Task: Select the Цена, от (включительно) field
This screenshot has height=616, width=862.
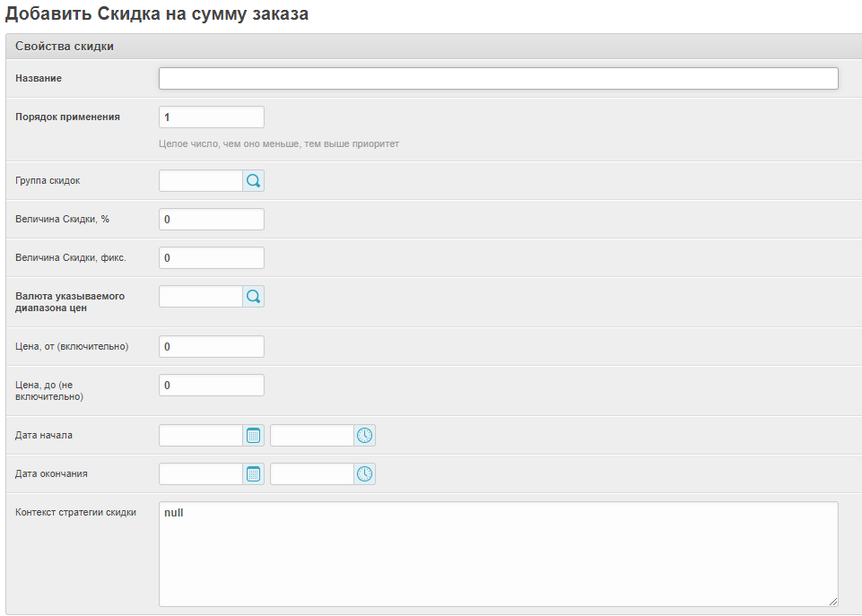Action: point(212,347)
